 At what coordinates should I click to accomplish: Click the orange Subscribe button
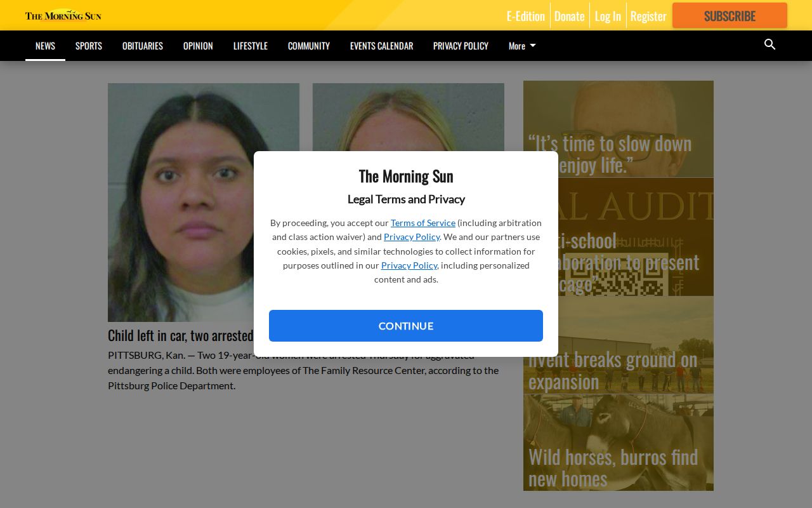coord(730,15)
